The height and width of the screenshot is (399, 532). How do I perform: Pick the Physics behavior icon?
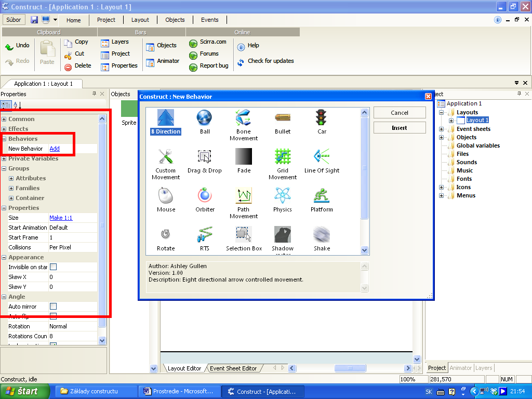(x=283, y=196)
